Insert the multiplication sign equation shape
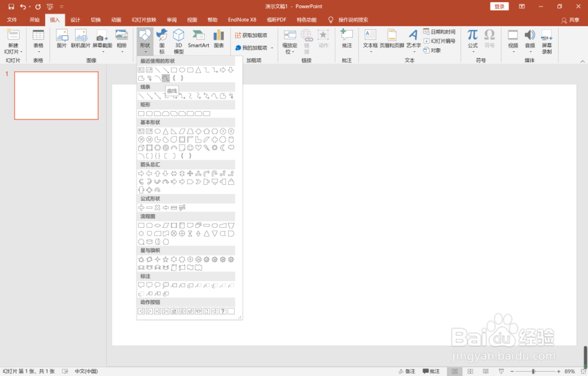The image size is (588, 376). (158, 208)
